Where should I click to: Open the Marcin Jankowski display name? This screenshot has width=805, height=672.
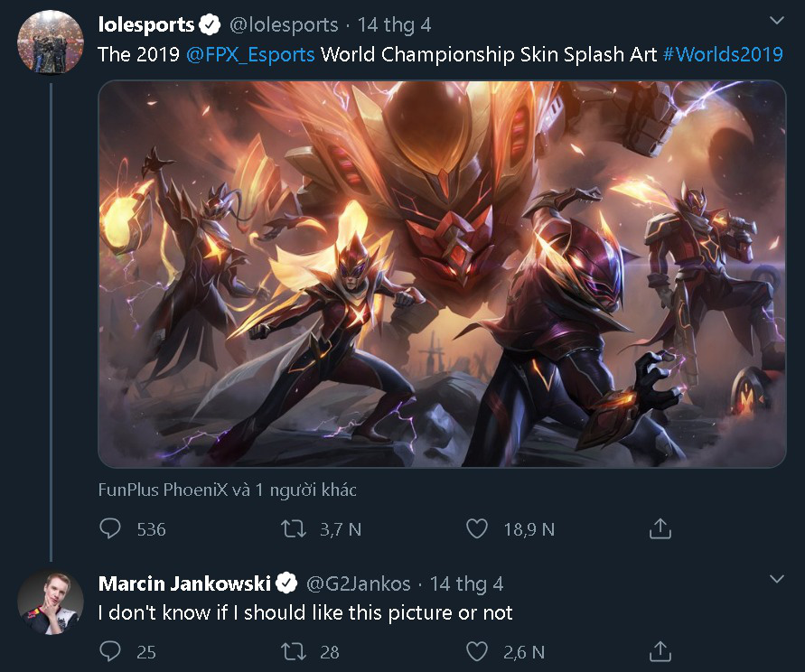coord(184,583)
